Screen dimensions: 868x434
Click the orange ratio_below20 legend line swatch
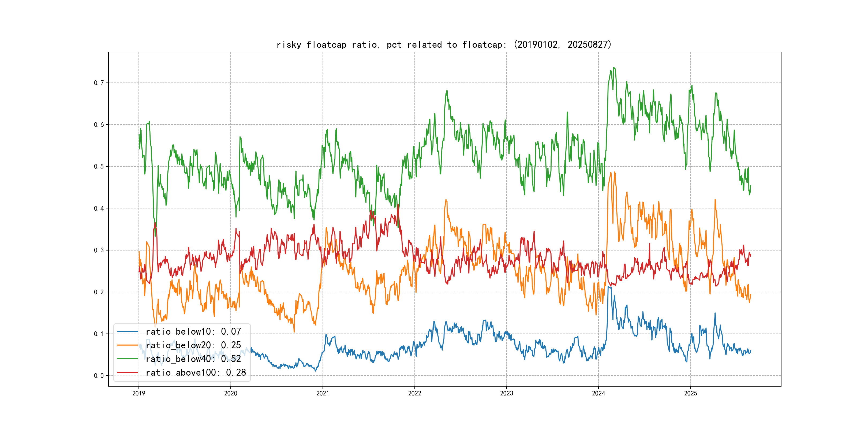tap(127, 345)
